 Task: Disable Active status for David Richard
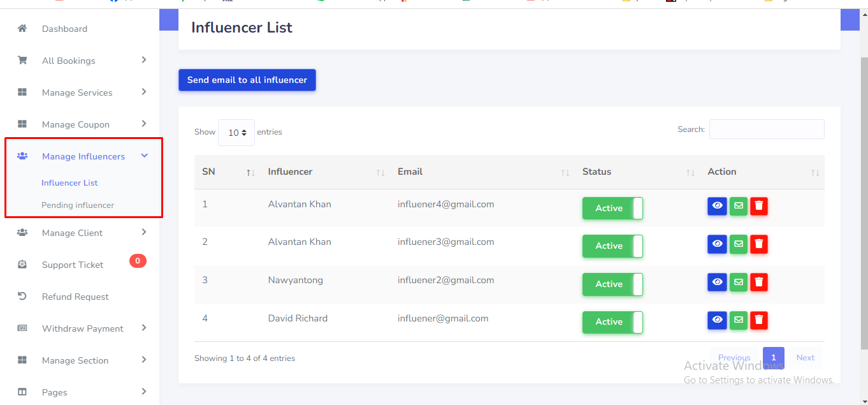612,322
